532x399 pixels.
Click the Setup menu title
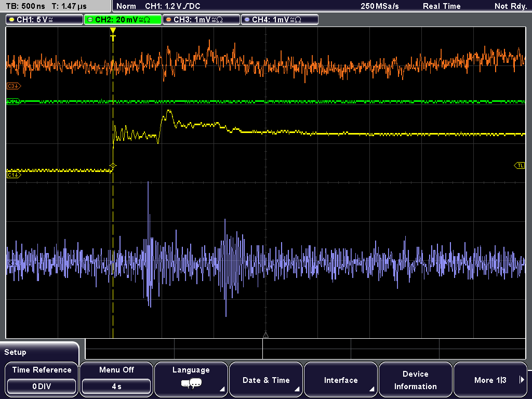pyautogui.click(x=15, y=352)
